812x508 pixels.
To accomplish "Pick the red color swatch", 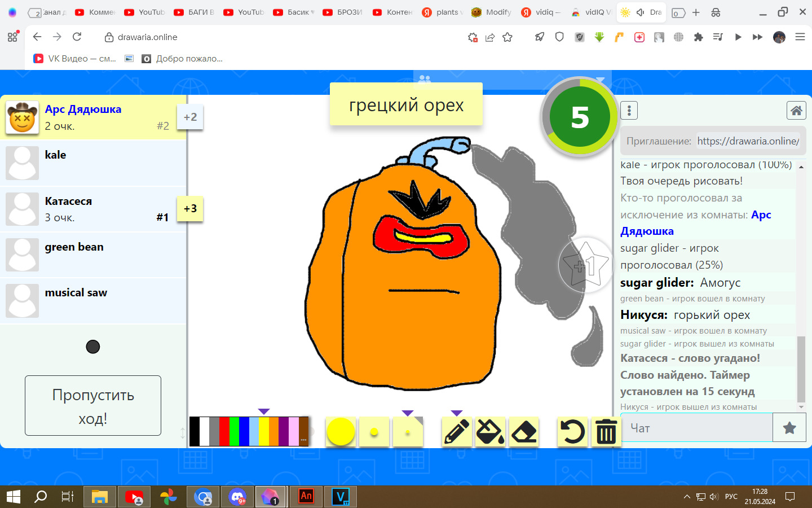I will click(224, 432).
